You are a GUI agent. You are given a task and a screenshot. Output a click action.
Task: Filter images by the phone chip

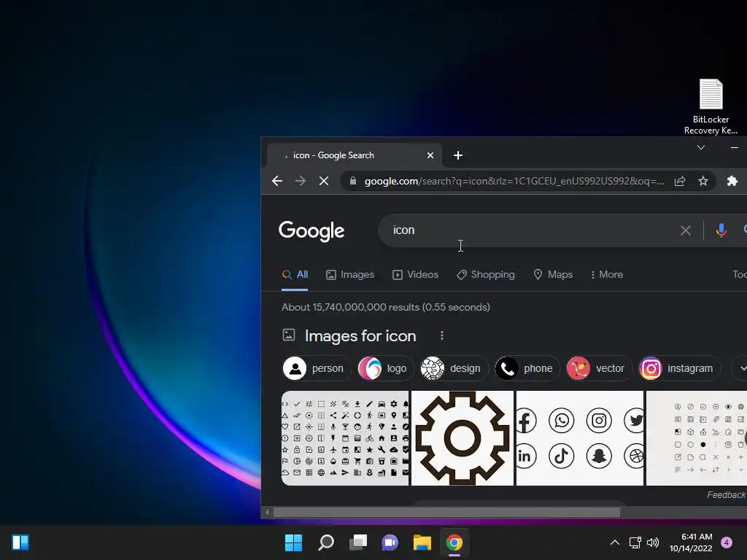tap(527, 368)
